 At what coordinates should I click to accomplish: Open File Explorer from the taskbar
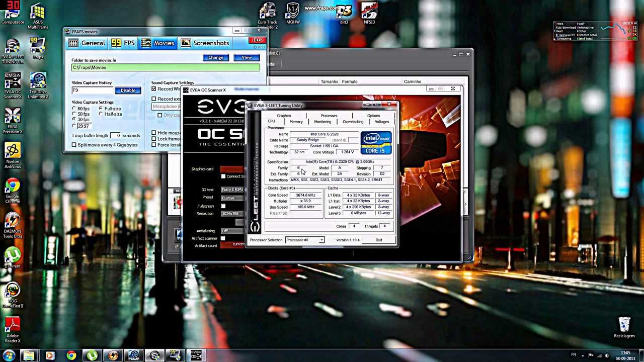pos(29,356)
